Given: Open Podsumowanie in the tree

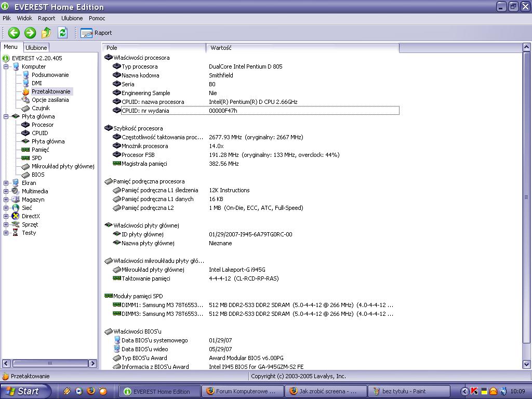Looking at the screenshot, I should point(50,75).
